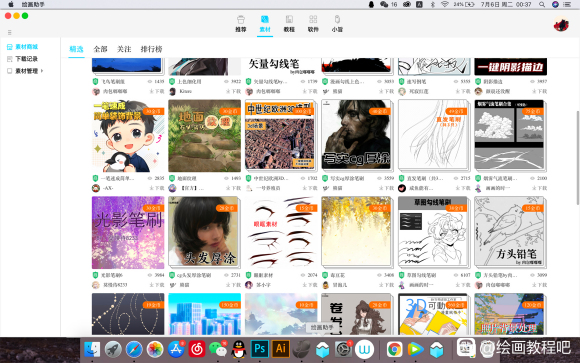Open the Apple menu
The image size is (580, 363).
click(11, 4)
